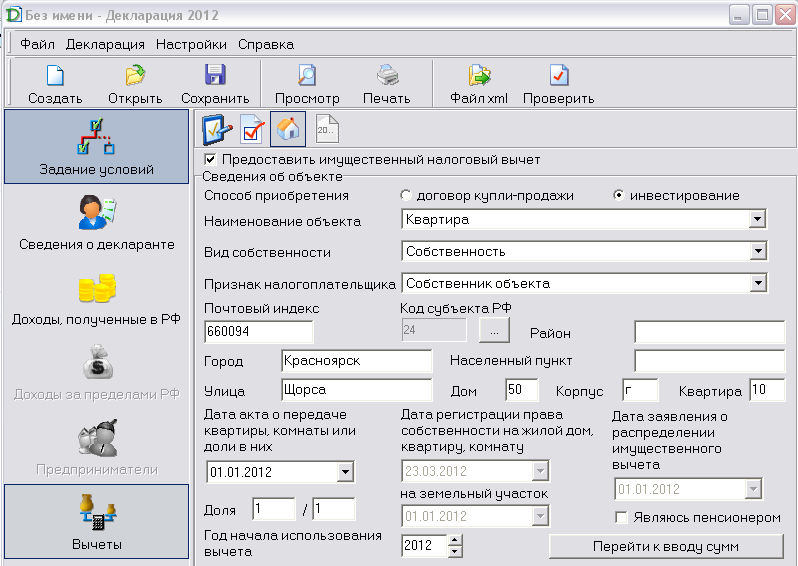The width and height of the screenshot is (798, 566).
Task: Click the Перейти к вводу сумм button
Action: click(x=665, y=546)
